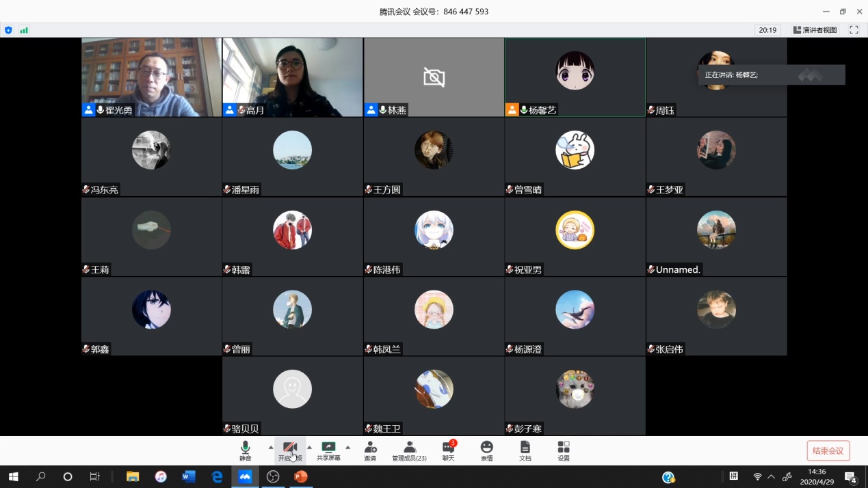Viewport: 868px width, 488px height.
Task: Expand the arrow next to 静音
Action: pos(271,448)
